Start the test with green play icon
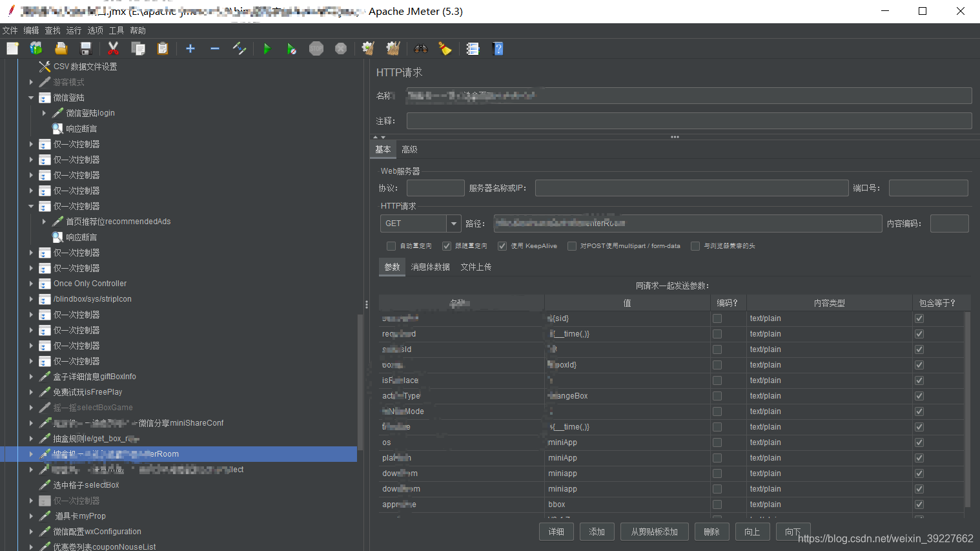 (267, 48)
